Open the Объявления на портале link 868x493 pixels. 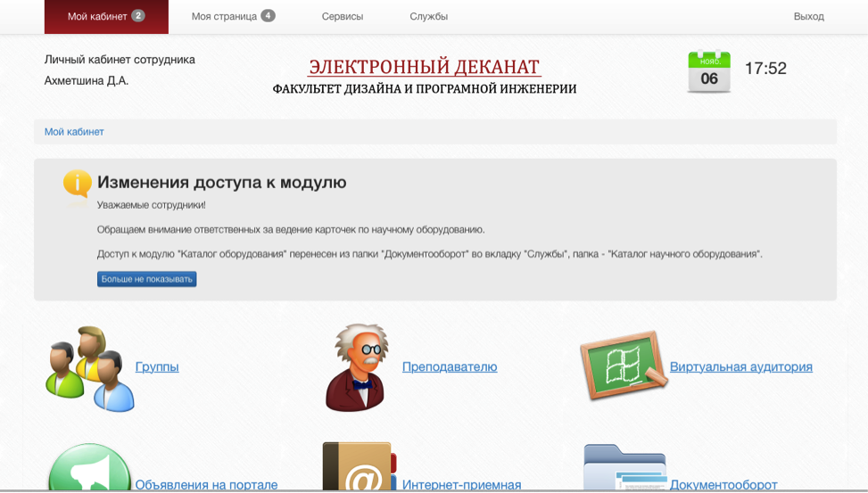point(206,485)
